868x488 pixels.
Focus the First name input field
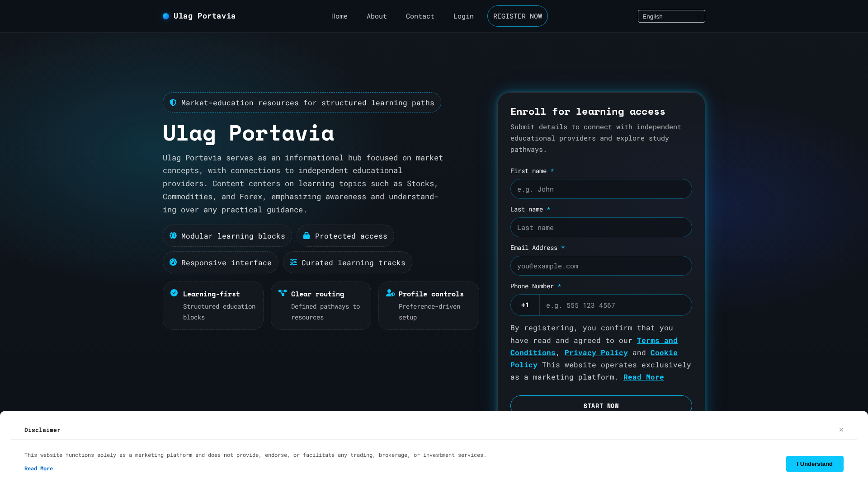pyautogui.click(x=601, y=189)
